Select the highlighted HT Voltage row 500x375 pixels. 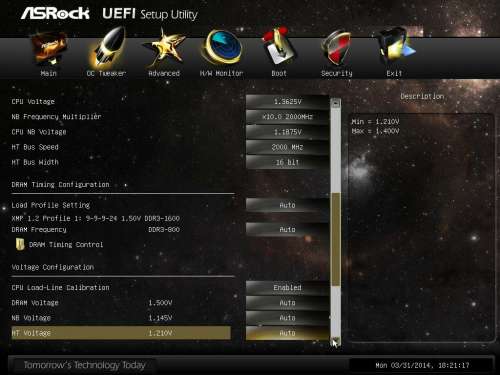tap(121, 333)
